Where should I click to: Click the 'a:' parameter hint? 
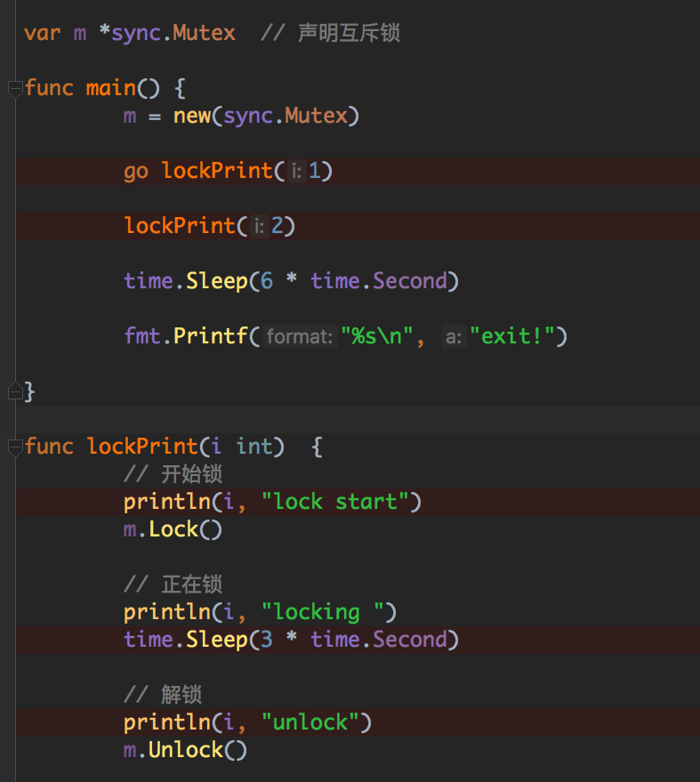tap(454, 336)
